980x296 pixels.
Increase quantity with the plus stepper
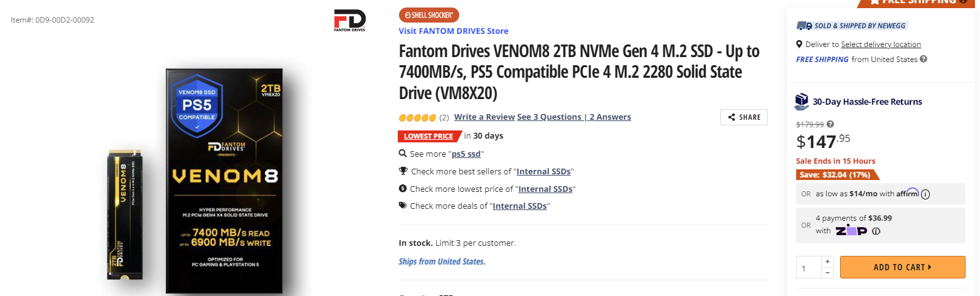pos(828,262)
